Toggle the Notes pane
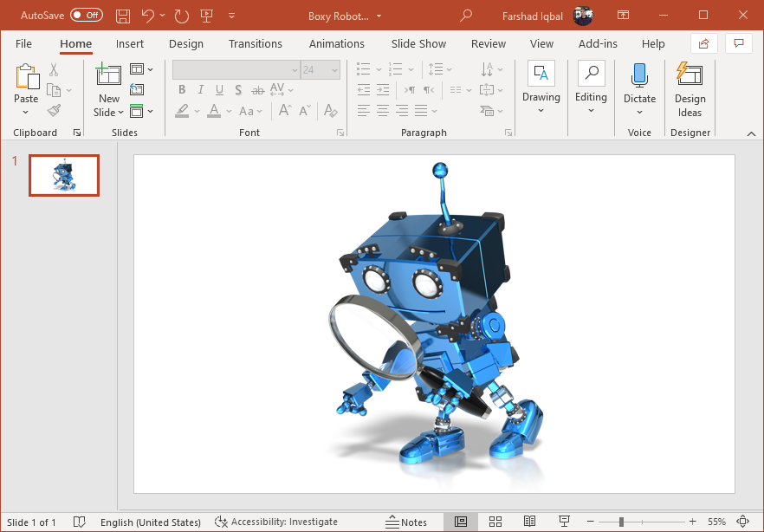Viewport: 764px width, 532px height. 406,522
